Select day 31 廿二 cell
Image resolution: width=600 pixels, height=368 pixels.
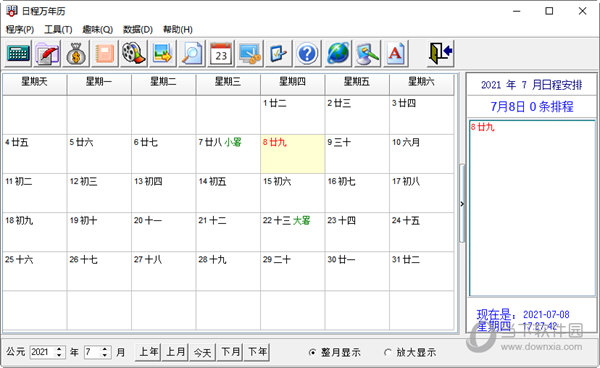tap(421, 271)
